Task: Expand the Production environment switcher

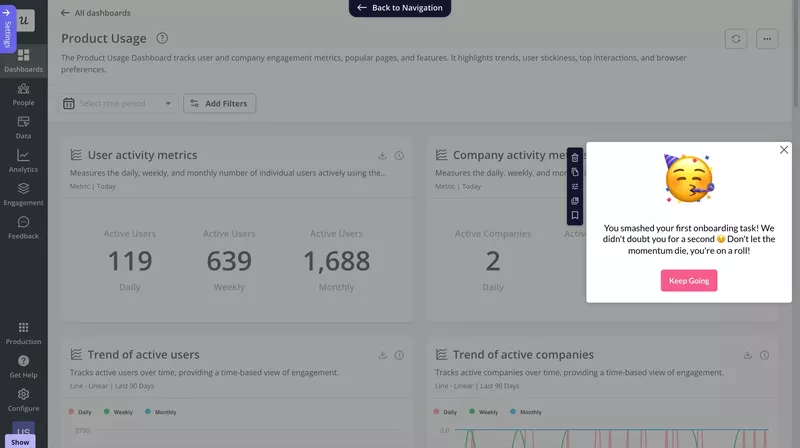Action: tap(23, 333)
